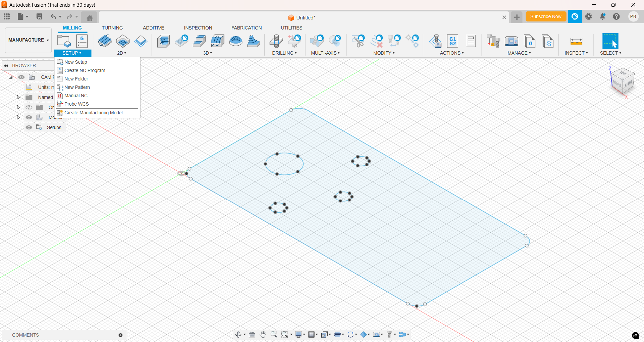644x342 pixels.
Task: Select the 3D Pocket Clearing icon
Action: (x=181, y=41)
